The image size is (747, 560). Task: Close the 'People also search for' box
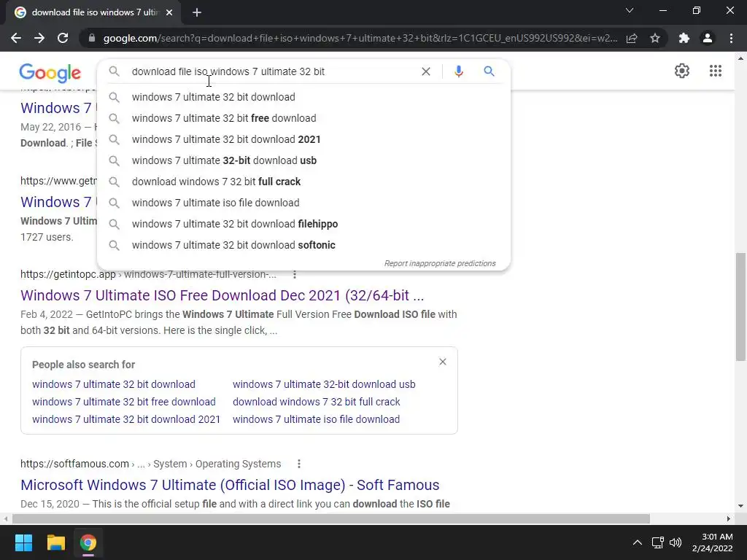(x=443, y=362)
